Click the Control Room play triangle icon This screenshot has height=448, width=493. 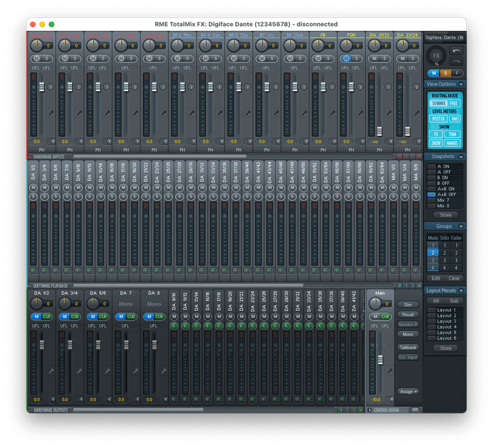370,410
